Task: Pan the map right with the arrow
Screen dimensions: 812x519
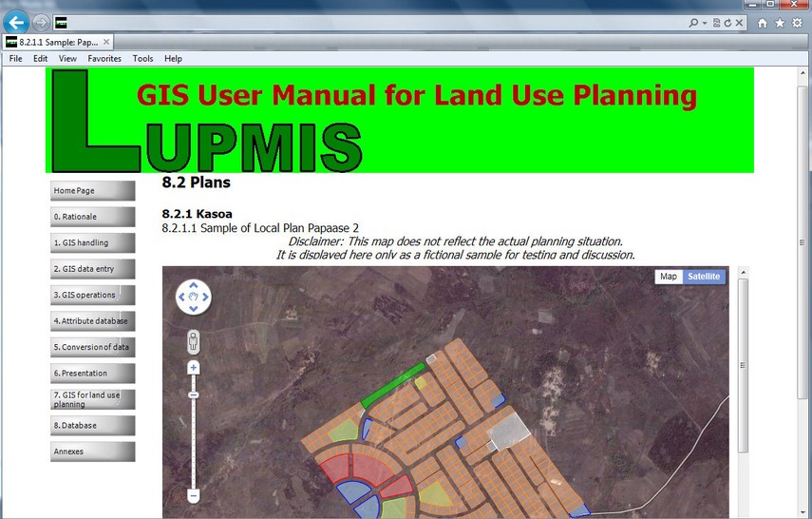Action: click(x=205, y=298)
